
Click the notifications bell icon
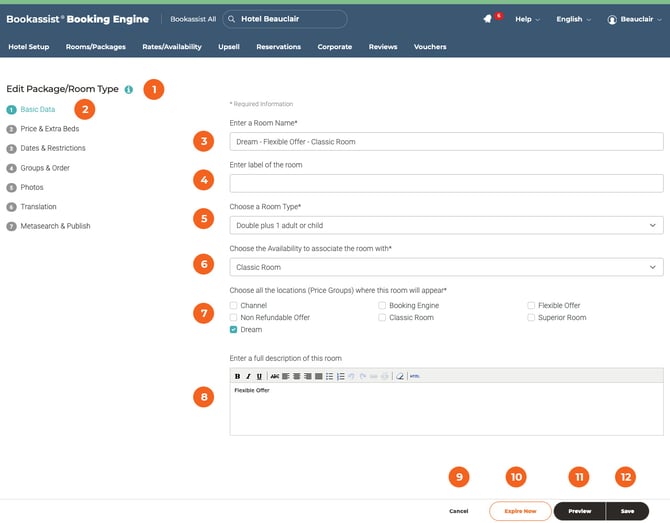click(487, 19)
